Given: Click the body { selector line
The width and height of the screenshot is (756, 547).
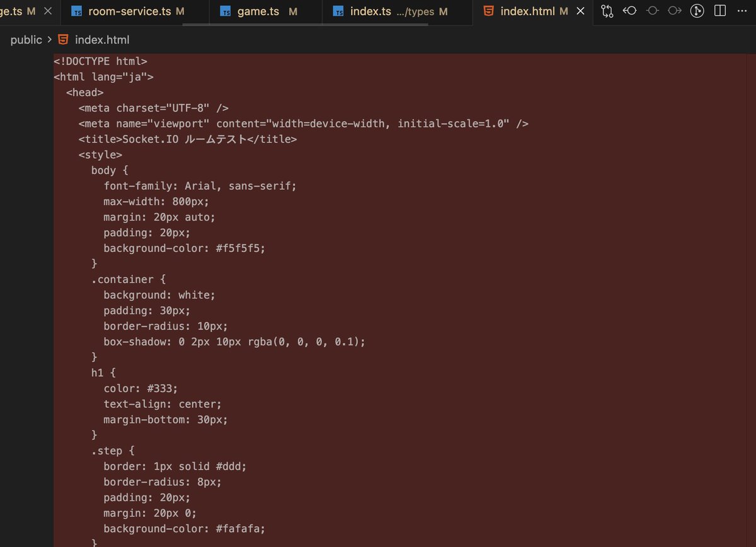Looking at the screenshot, I should (x=110, y=170).
